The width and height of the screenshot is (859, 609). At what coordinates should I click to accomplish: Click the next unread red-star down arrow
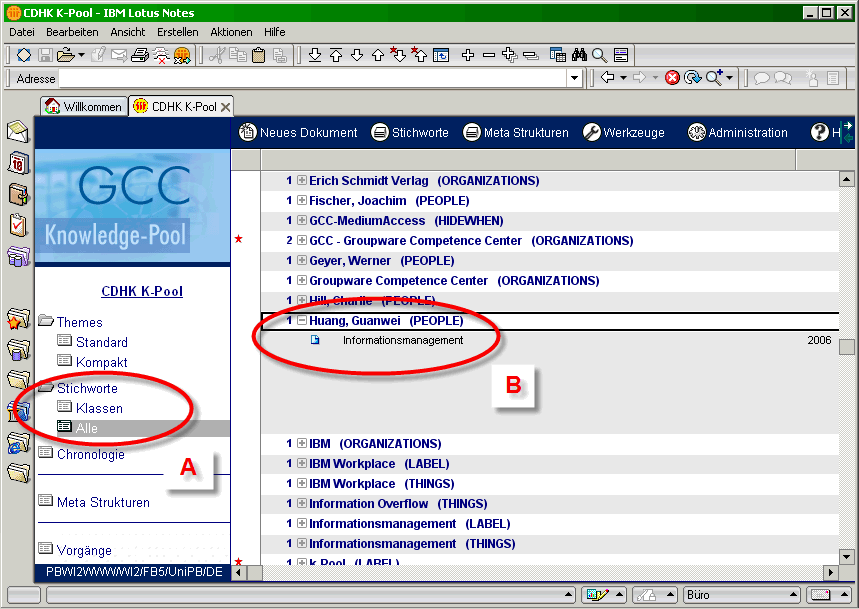[x=398, y=54]
